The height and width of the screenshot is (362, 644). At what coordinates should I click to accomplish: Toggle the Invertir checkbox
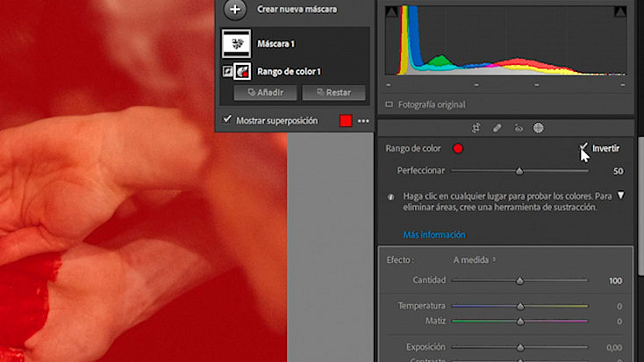click(583, 147)
